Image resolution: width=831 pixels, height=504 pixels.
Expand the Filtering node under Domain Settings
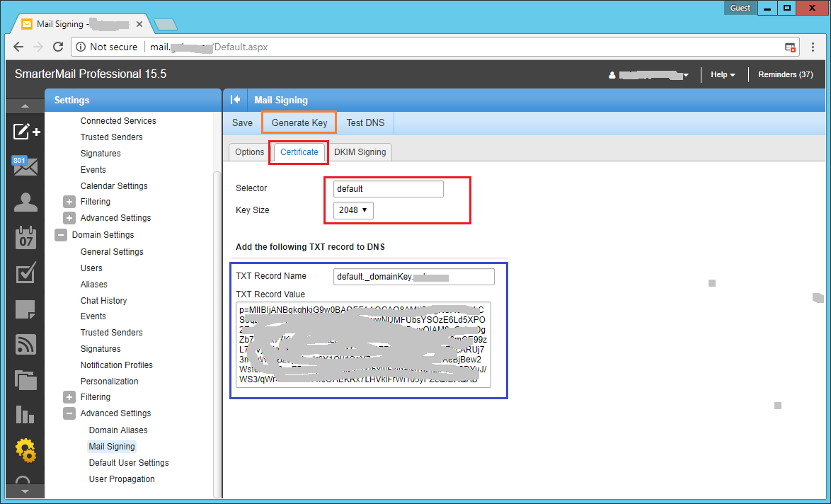(x=69, y=397)
